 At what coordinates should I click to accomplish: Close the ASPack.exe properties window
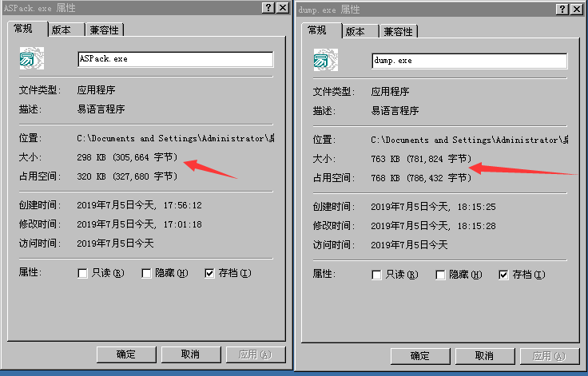[282, 7]
